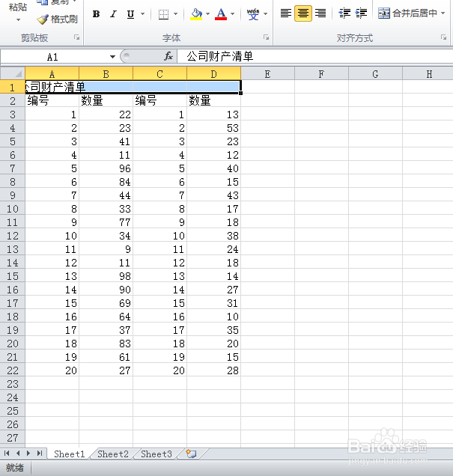Select cell C2 containing 编号
Viewport: 453px width, 476px height.
pos(159,100)
